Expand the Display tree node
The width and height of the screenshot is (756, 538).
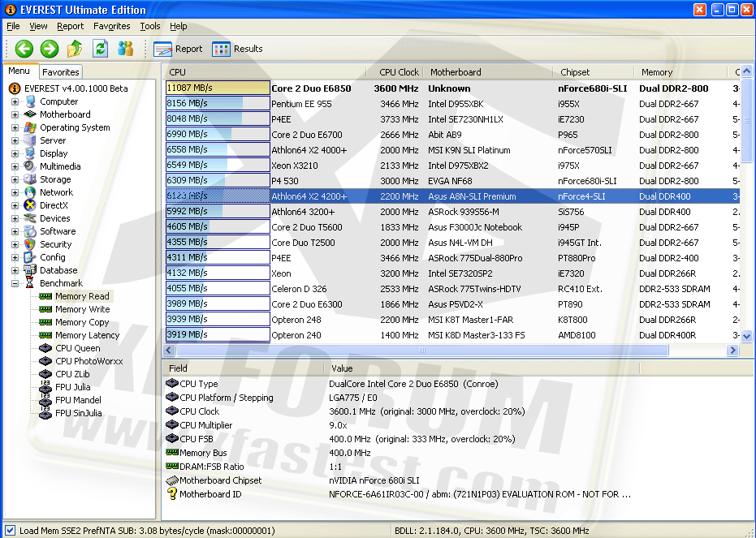tap(15, 153)
